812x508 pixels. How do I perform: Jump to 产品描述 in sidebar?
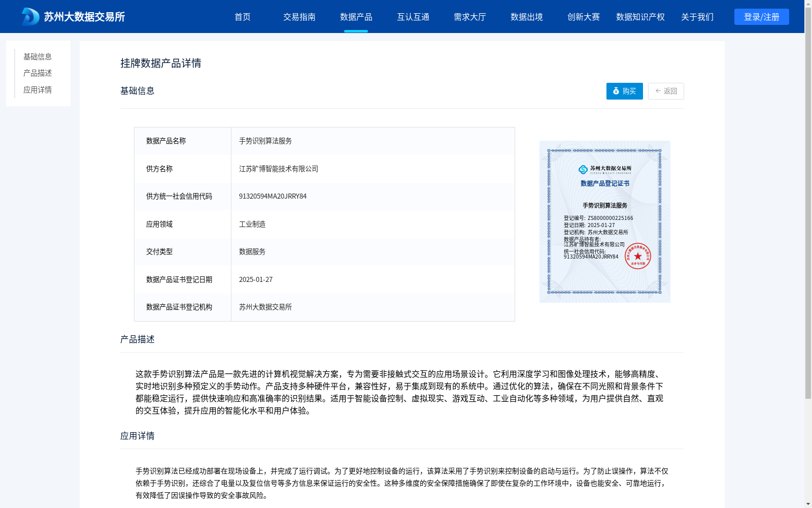click(x=38, y=73)
